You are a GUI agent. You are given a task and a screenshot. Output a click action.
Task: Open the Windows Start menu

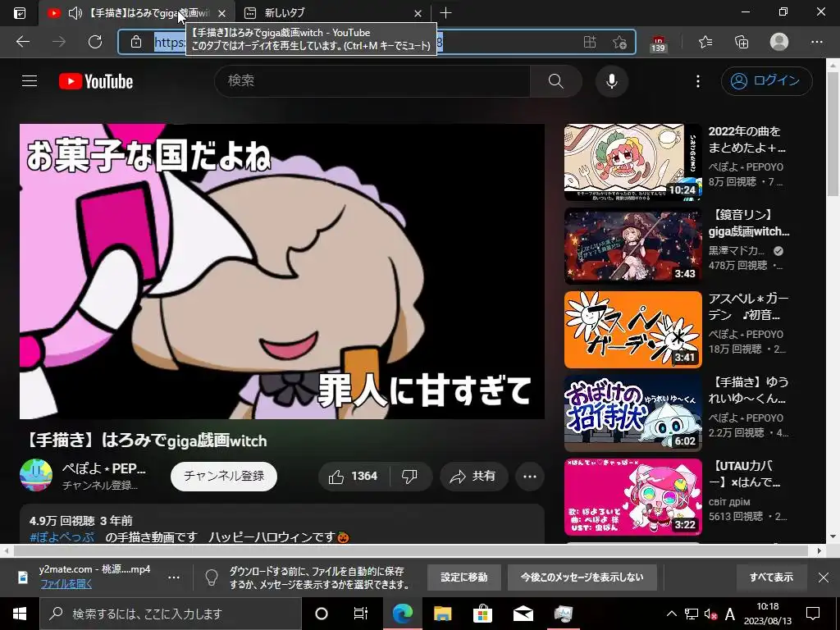tap(20, 614)
